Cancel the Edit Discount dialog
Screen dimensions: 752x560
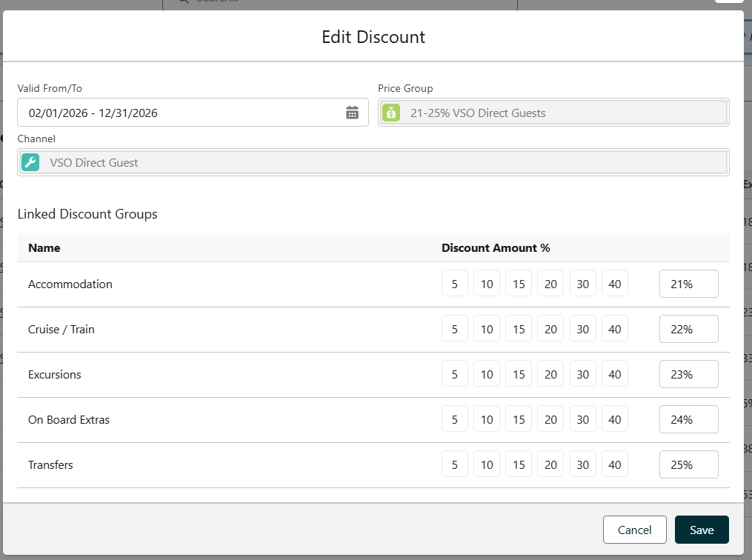click(634, 530)
